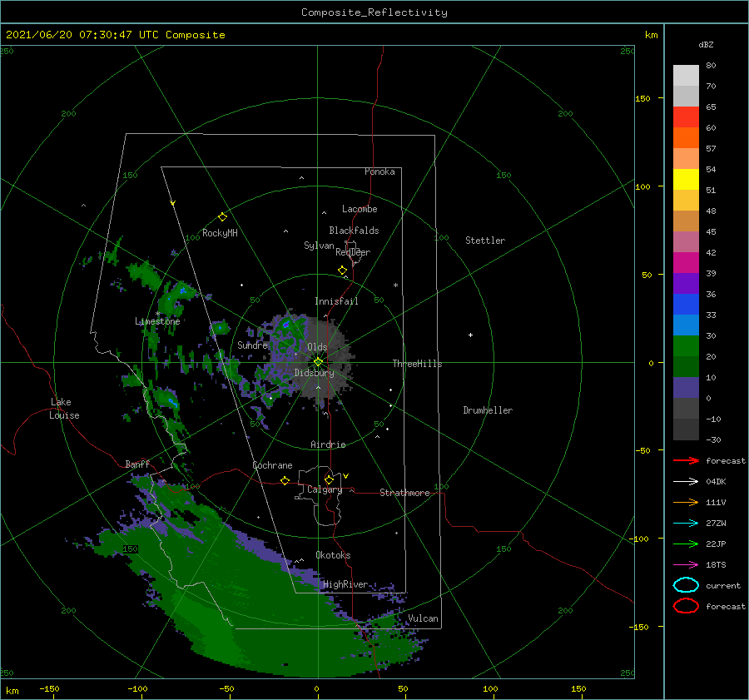Click the Lacombe town label

tap(360, 209)
